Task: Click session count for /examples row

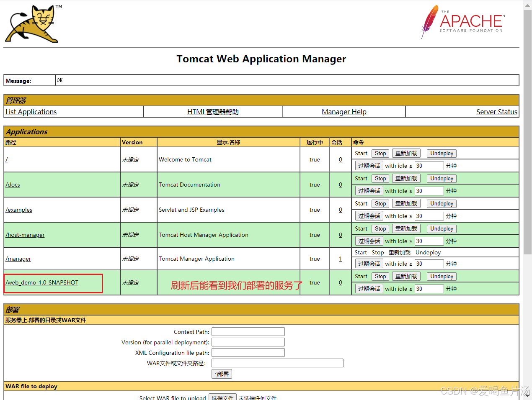Action: coord(340,210)
